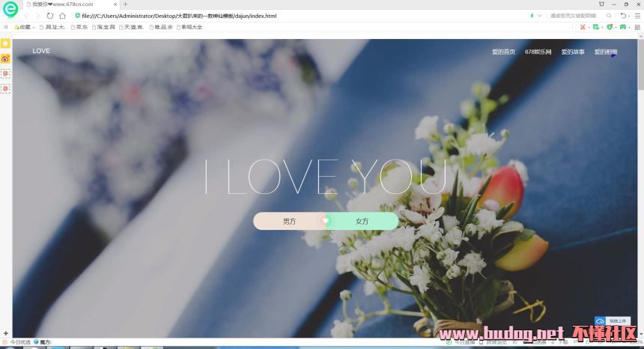Expand the undo-close-tab dropdown arrow
This screenshot has width=644, height=349.
(630, 16)
